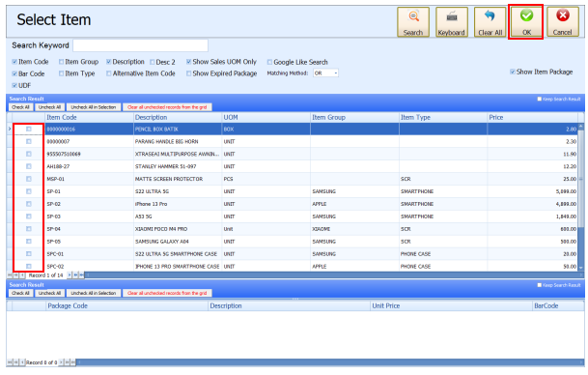
Task: Click the item grid vertical scrollbar down arrow
Action: pos(581,268)
